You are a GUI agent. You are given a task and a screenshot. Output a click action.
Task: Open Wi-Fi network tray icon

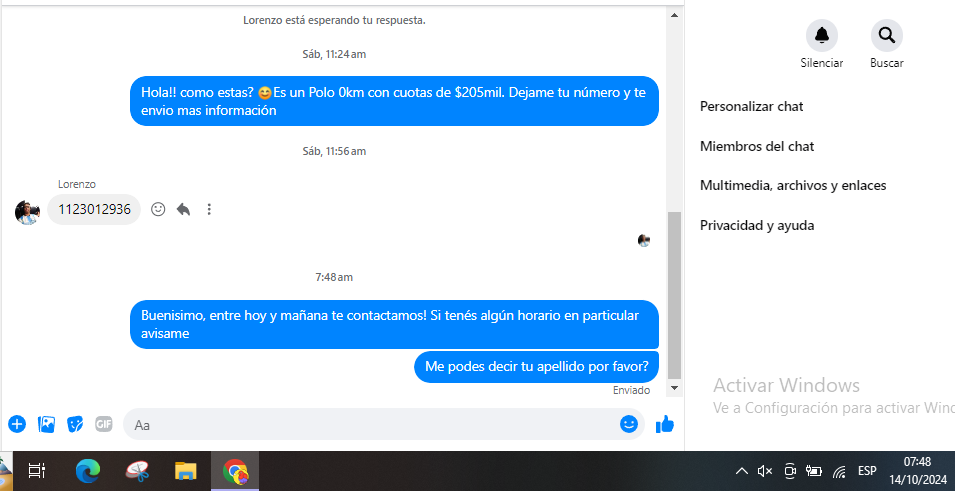pos(839,471)
